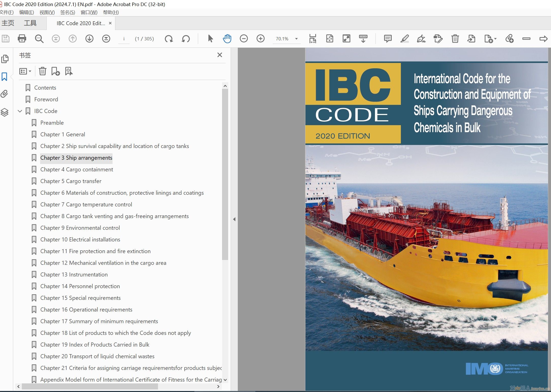Rotate page clockwise

(x=169, y=39)
